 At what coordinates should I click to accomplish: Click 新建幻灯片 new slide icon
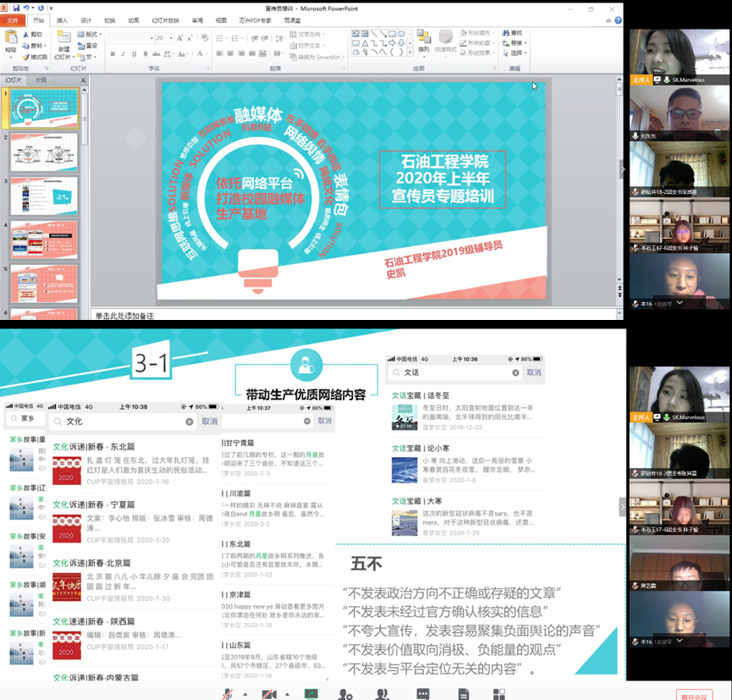[x=64, y=44]
